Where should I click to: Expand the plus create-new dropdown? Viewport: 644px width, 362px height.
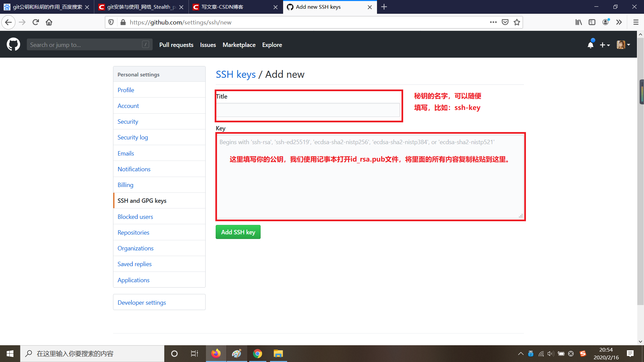point(604,45)
